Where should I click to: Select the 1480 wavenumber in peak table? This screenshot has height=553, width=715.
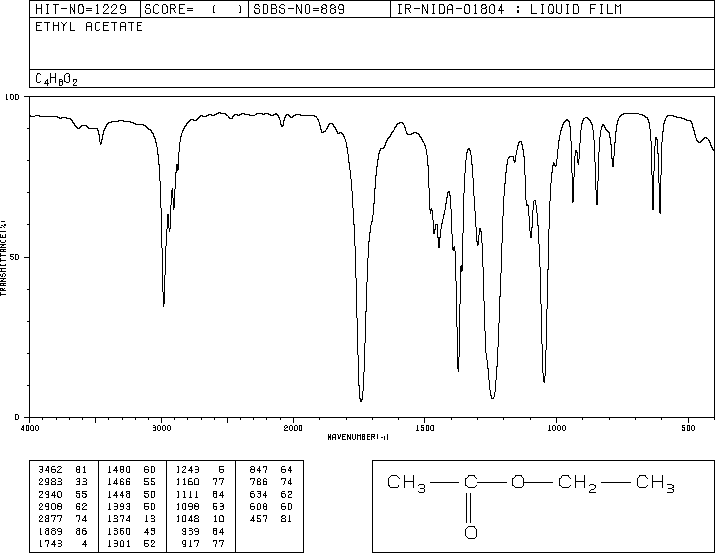click(119, 470)
